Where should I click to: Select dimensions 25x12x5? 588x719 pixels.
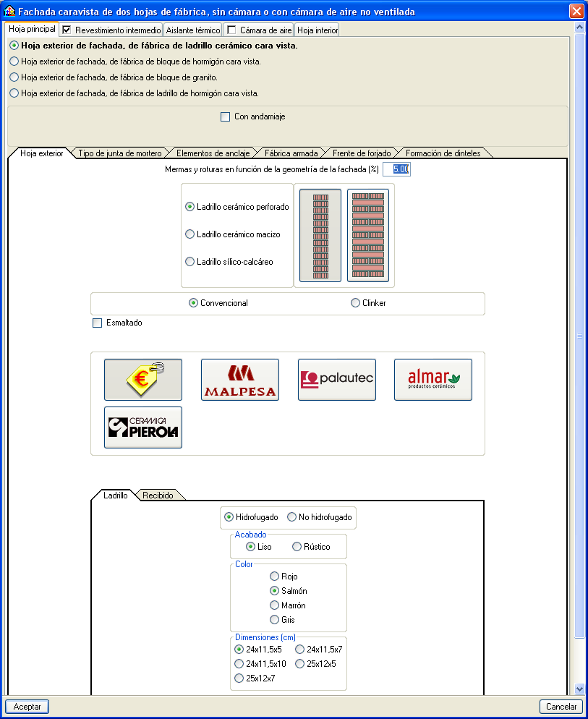(315, 663)
